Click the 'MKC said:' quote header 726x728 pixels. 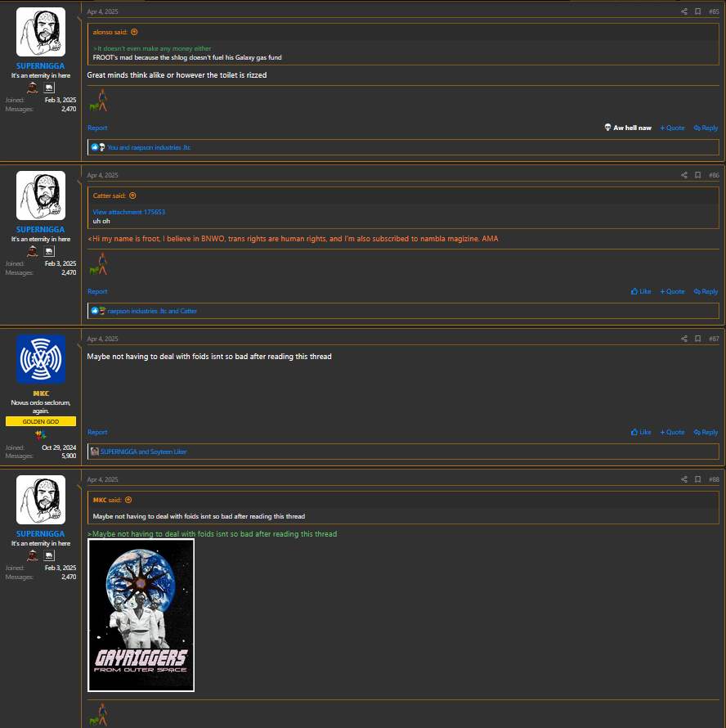click(x=107, y=500)
